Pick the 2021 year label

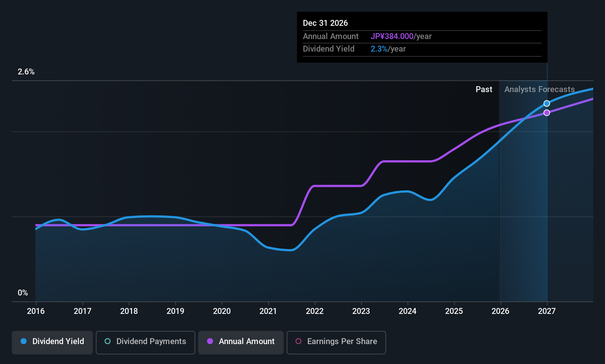[x=268, y=311]
